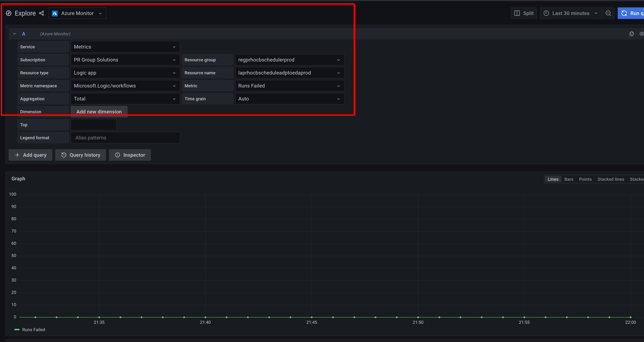Open the Metric Runs Failed dropdown
The width and height of the screenshot is (644, 342).
point(290,86)
